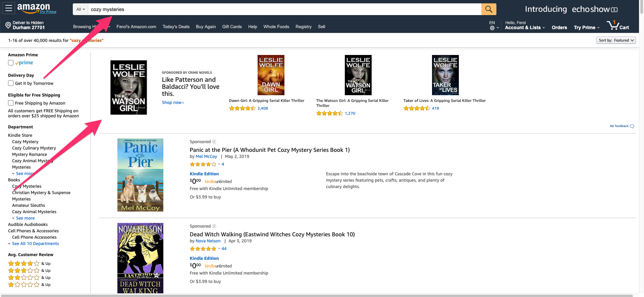Enable Get It by Tomorrow checkbox
Screen dimensions: 644x297
coord(11,83)
